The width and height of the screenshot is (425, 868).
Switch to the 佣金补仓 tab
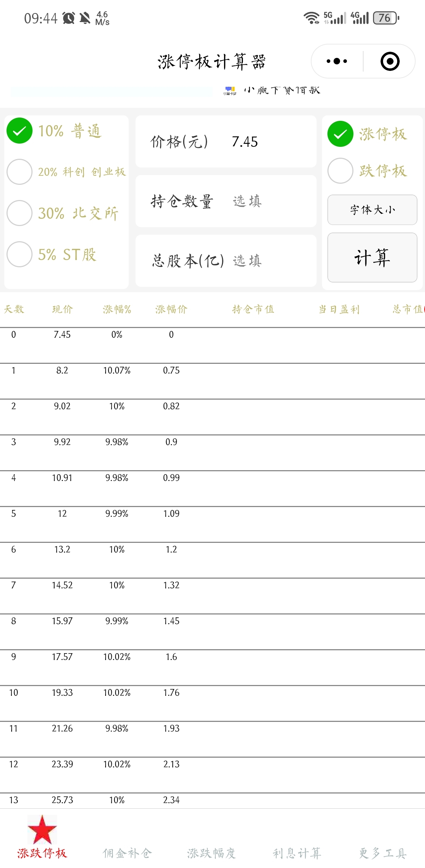[x=127, y=853]
